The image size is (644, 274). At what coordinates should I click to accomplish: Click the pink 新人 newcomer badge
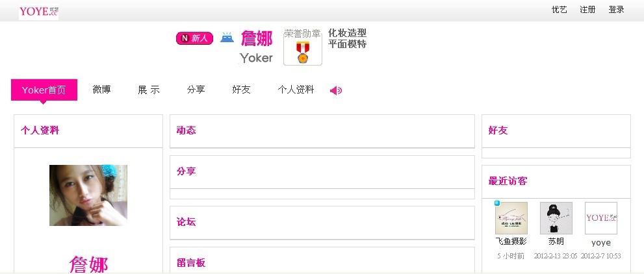pyautogui.click(x=195, y=38)
